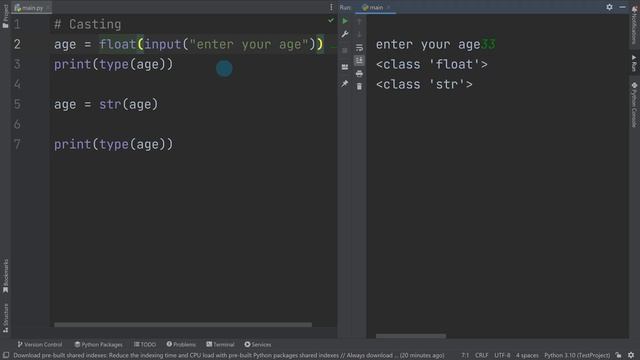Open the Python Console side panel
Viewport: 640px width, 360px height.
[634, 105]
